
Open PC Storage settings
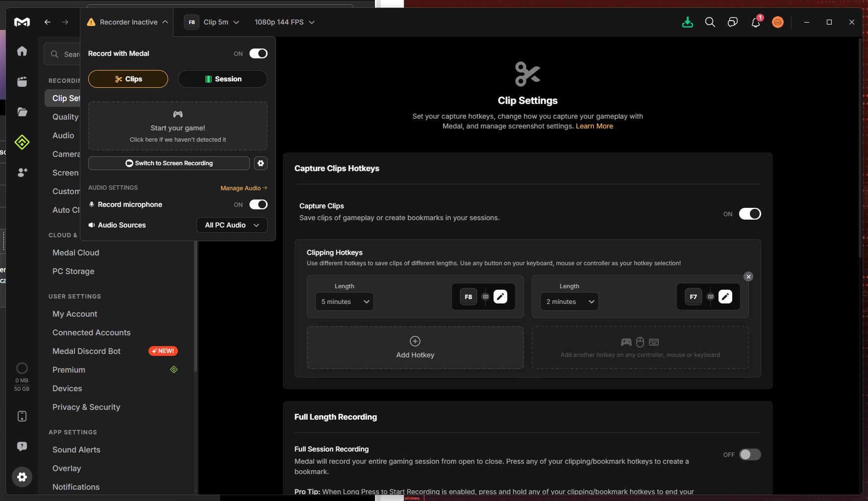coord(74,271)
